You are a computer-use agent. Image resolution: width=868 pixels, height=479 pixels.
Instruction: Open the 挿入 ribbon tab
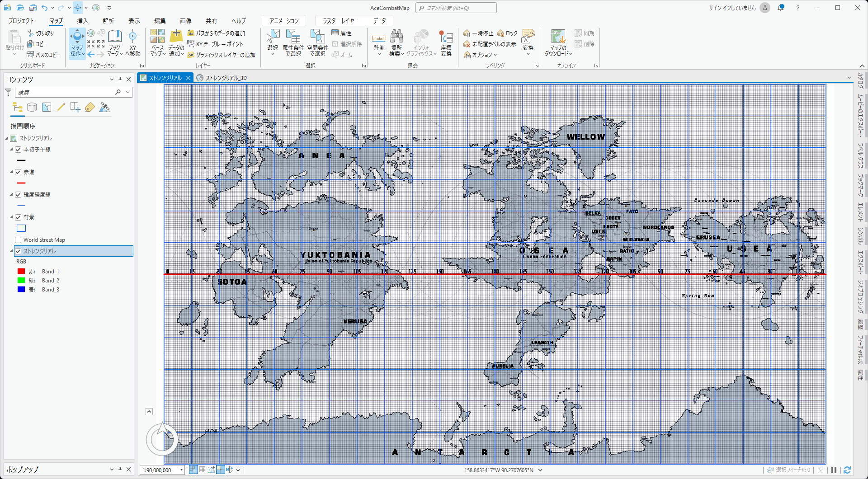tap(82, 21)
